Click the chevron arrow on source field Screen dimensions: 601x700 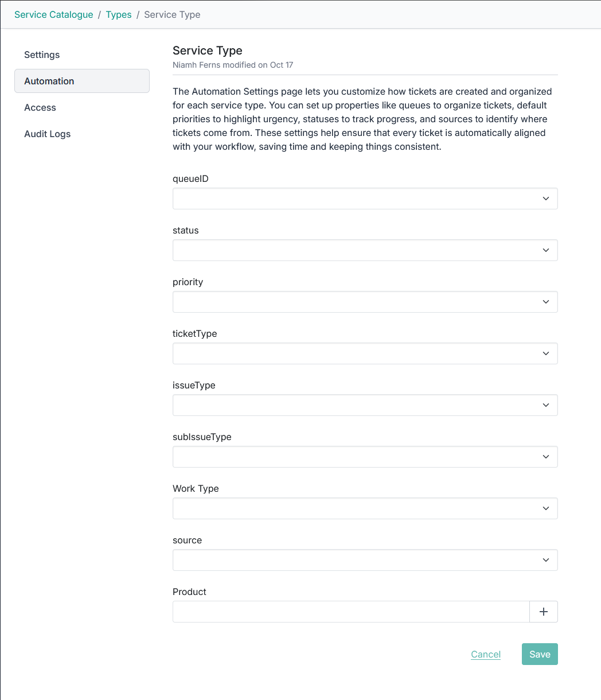546,560
